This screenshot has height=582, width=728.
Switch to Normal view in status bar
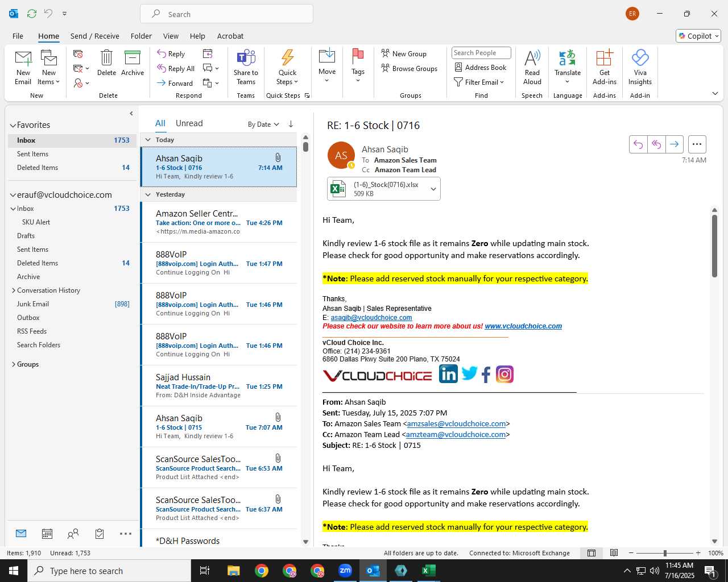591,553
